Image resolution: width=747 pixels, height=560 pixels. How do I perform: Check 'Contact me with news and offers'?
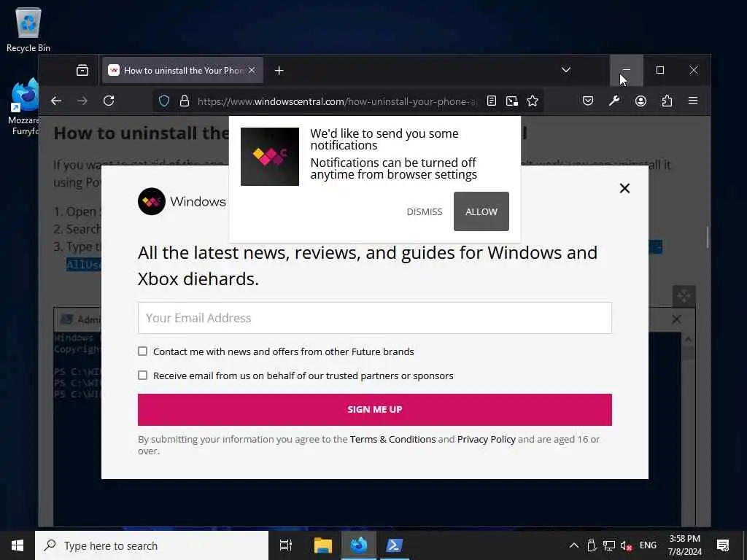point(142,351)
